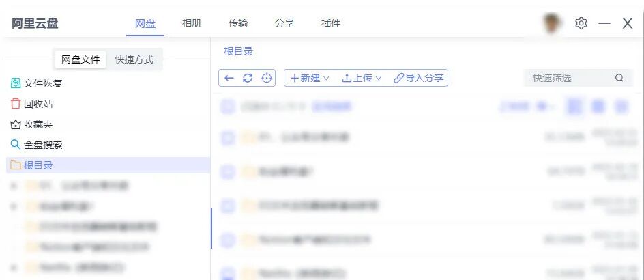Viewport: 644px width, 280px height.
Task: Go to the 分享 tab
Action: point(284,23)
